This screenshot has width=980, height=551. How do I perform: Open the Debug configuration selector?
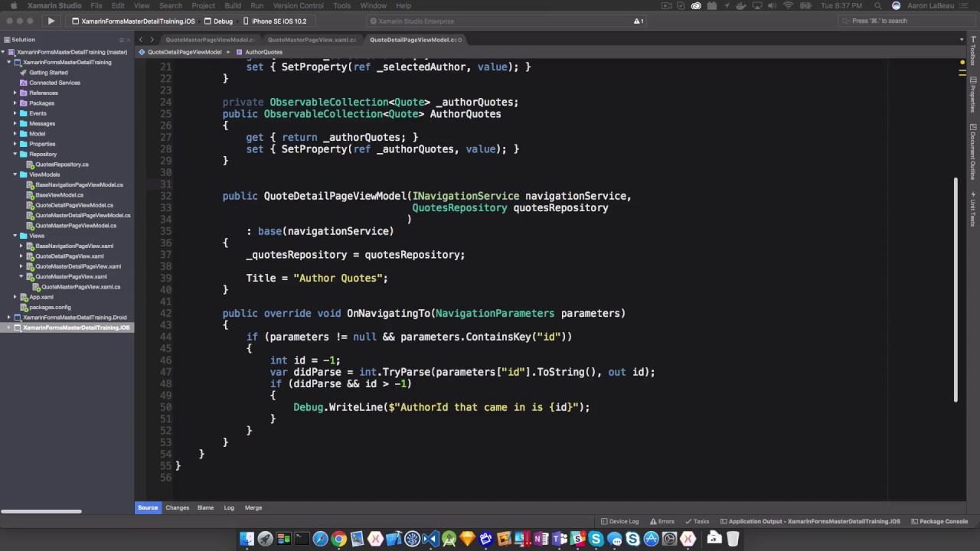pyautogui.click(x=219, y=21)
